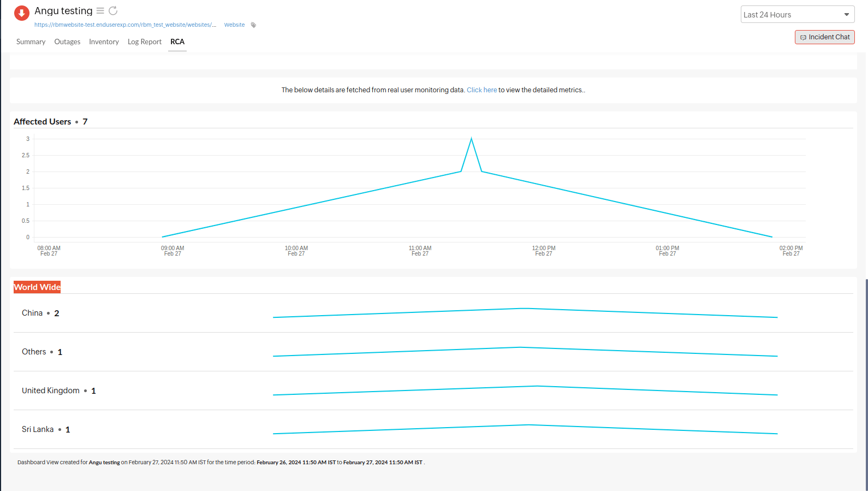868x491 pixels.
Task: Click the refresh icon near monitor title
Action: (x=113, y=11)
